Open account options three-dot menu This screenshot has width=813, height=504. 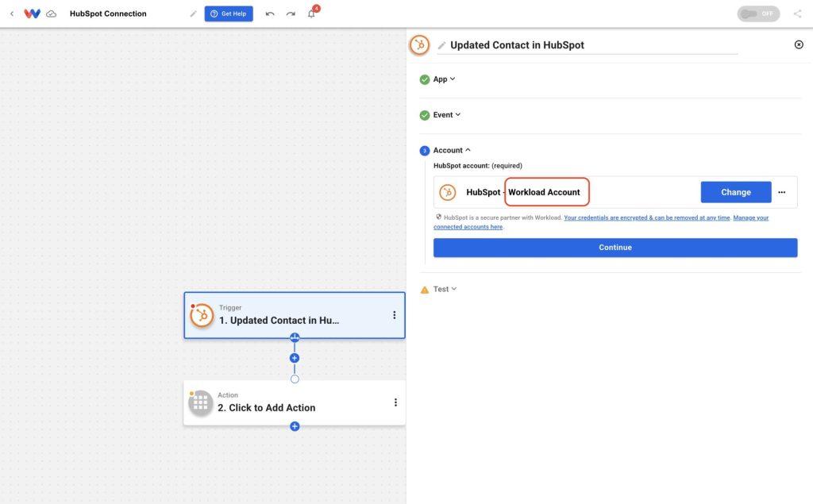pos(782,192)
